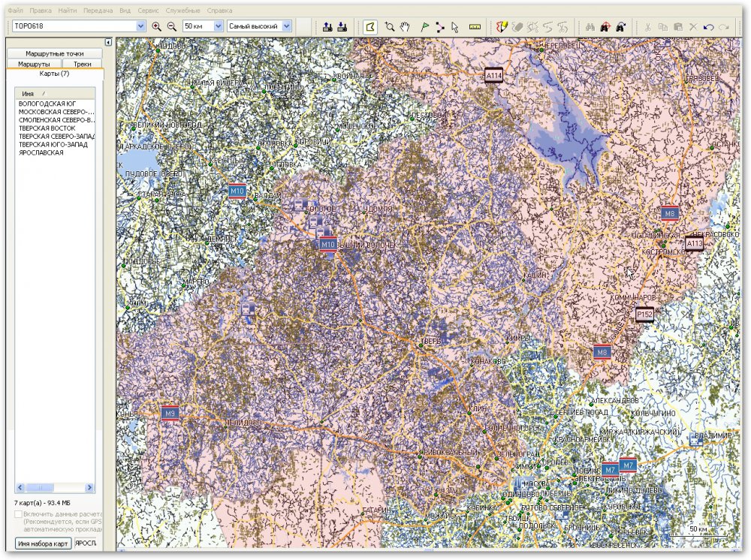Image resolution: width=751 pixels, height=560 pixels.
Task: Expand the 50 км scale dropdown
Action: coord(219,26)
